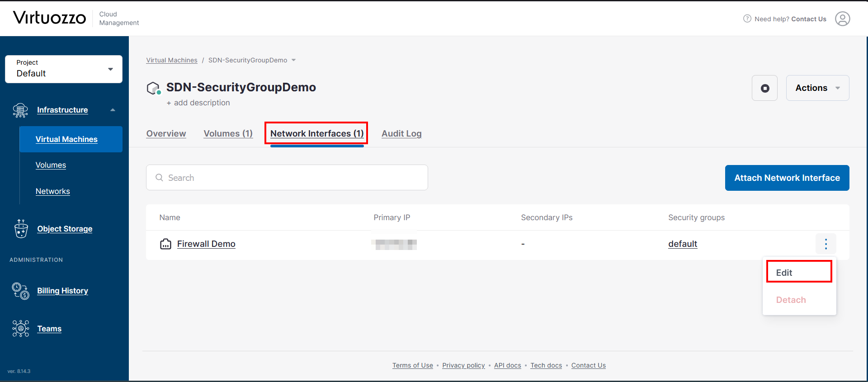Open the Tech docs footer link
The image size is (868, 382).
[x=546, y=365]
